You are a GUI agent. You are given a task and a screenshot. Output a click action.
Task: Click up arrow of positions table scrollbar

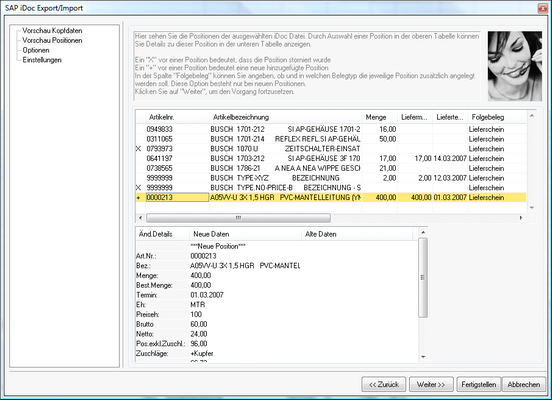[532, 115]
